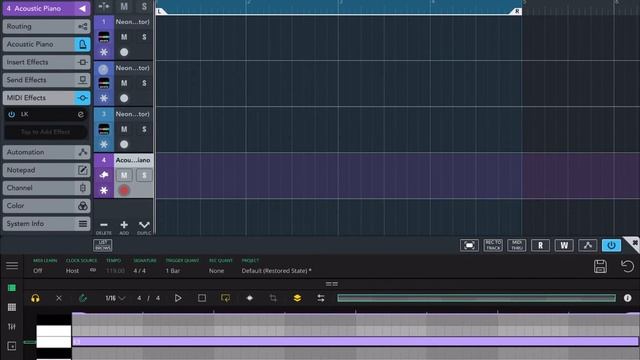Open the Color section
The width and height of the screenshot is (640, 360).
coord(47,206)
